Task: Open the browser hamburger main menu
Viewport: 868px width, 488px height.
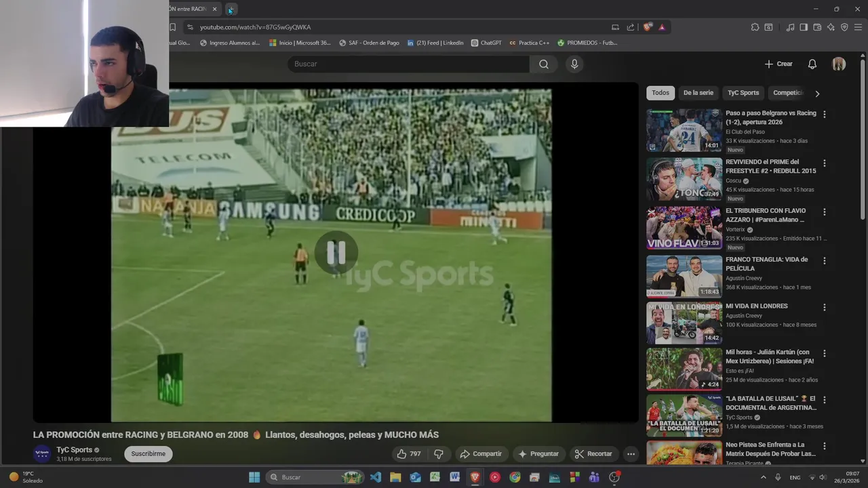Action: [859, 27]
